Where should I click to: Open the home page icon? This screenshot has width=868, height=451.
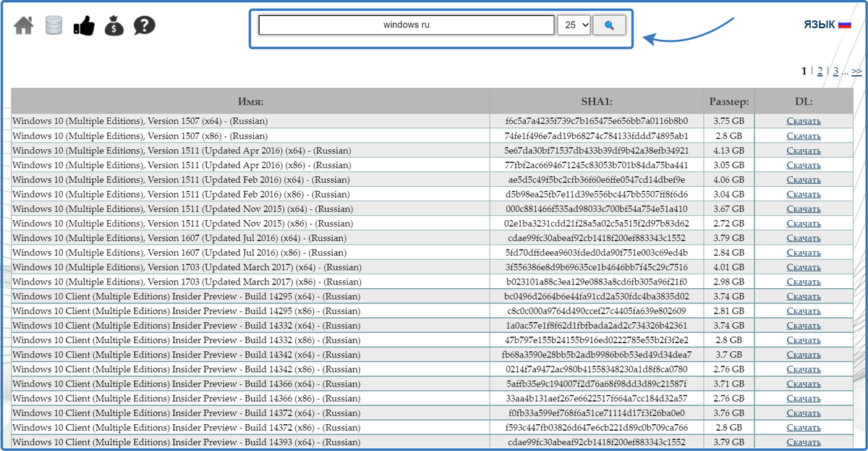pos(24,26)
